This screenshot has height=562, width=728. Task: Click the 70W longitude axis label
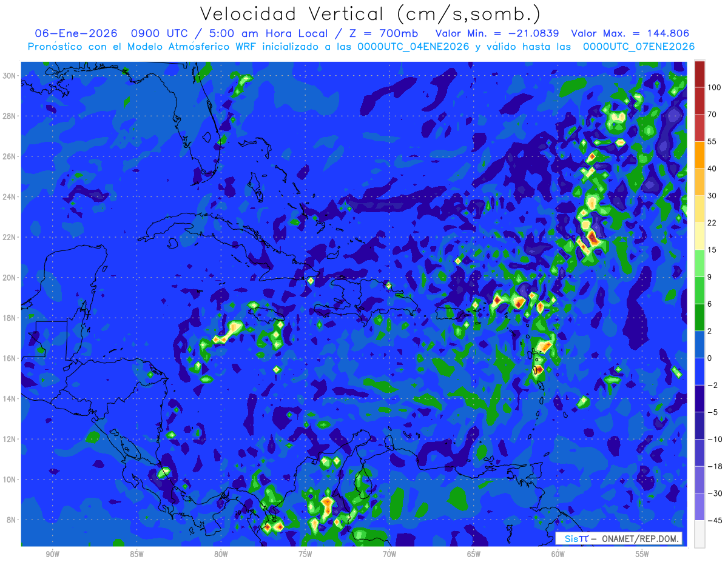(x=389, y=554)
